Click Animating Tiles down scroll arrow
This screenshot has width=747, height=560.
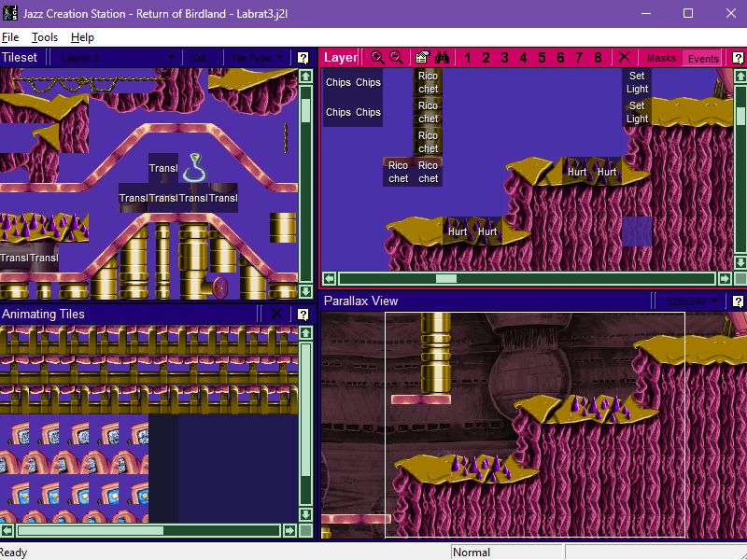tap(306, 514)
